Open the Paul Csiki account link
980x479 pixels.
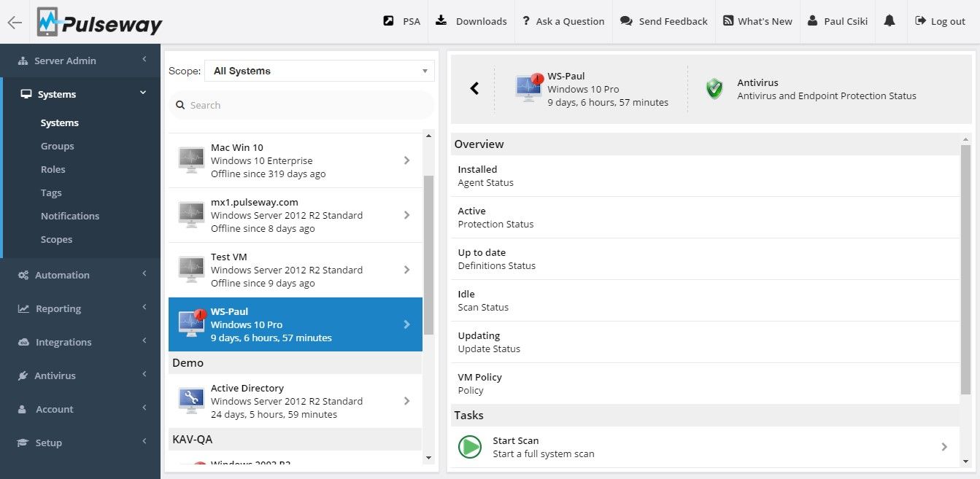click(838, 21)
